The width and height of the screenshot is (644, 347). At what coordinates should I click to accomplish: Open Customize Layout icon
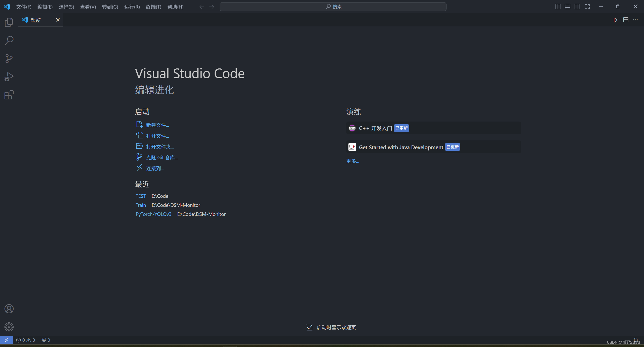[587, 7]
